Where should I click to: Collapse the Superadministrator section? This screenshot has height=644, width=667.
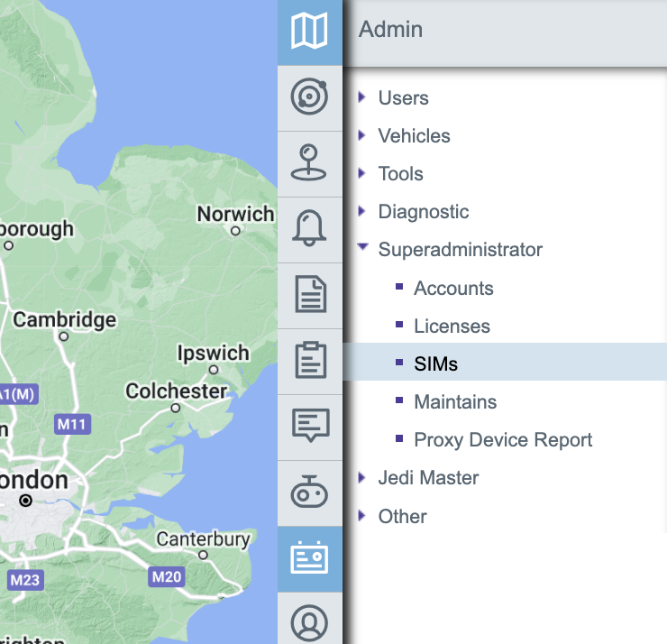tap(460, 250)
